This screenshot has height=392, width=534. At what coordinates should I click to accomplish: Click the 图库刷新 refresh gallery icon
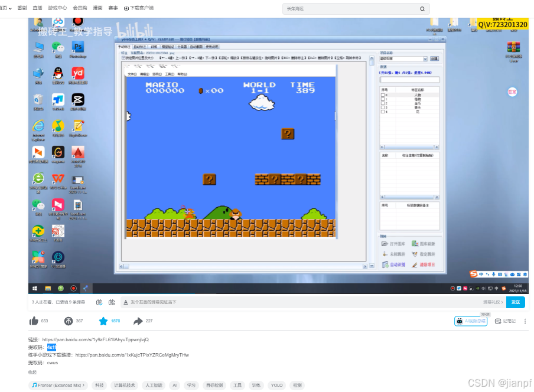(415, 244)
